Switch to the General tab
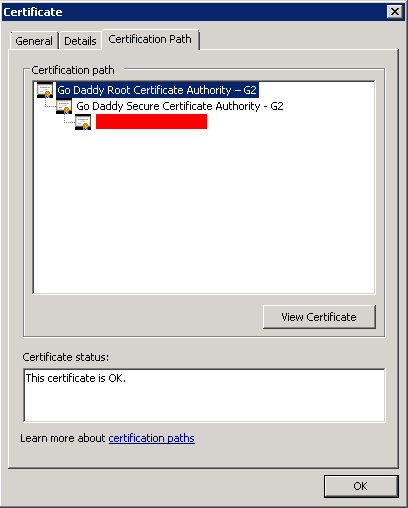Screen dimensions: 408x508 (x=34, y=41)
